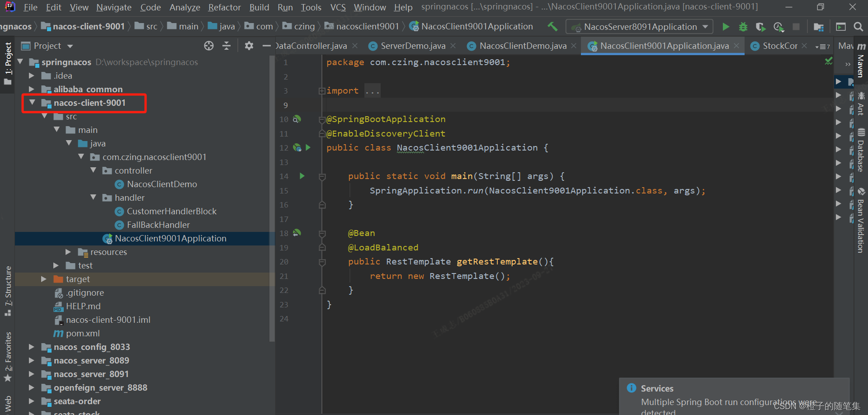This screenshot has height=415, width=868.
Task: Open the Services notification popup
Action: 734,396
